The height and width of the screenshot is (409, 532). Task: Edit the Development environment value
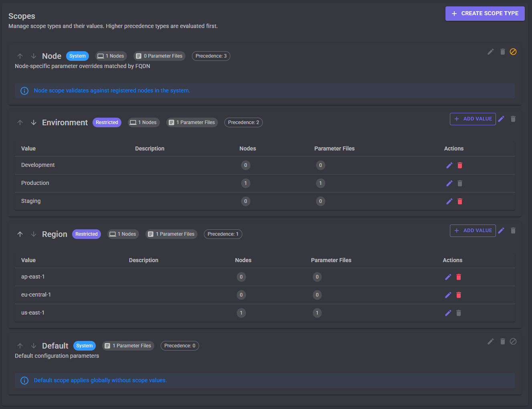coord(449,165)
